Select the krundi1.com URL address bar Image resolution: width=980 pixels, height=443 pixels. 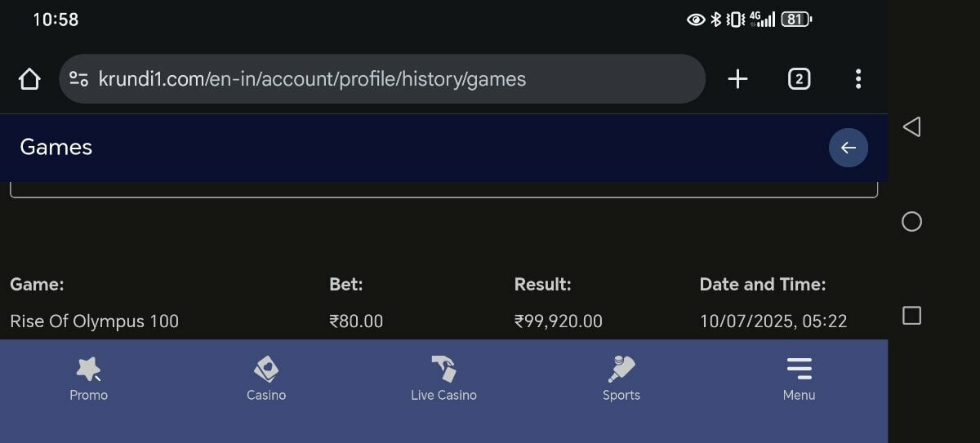(x=382, y=79)
